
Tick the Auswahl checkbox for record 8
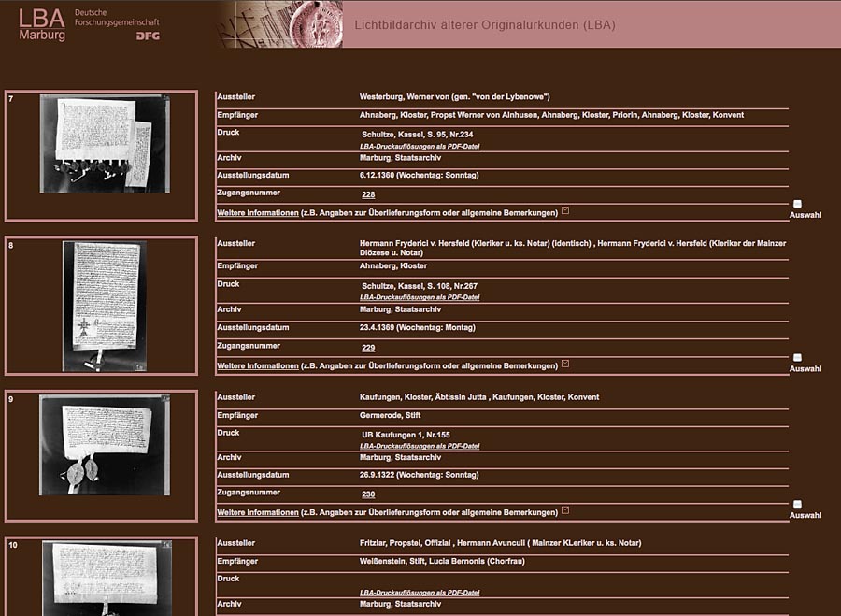[x=798, y=357]
